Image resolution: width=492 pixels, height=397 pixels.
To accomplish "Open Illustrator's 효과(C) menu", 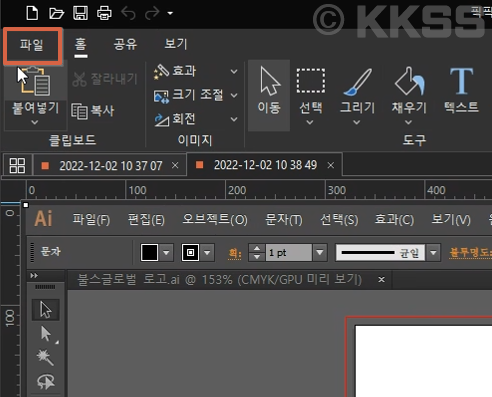I will 394,220.
